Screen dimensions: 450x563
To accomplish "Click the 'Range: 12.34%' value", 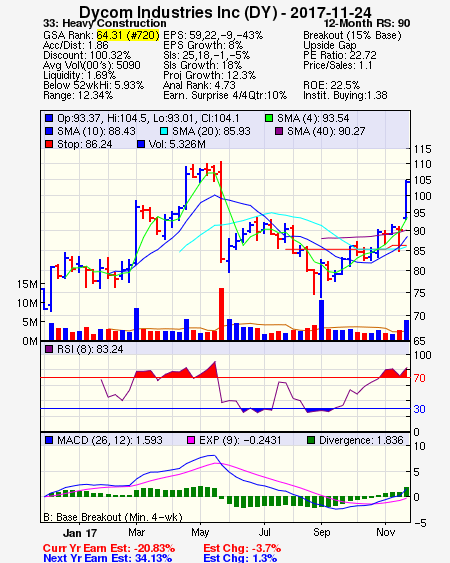I will (x=78, y=96).
